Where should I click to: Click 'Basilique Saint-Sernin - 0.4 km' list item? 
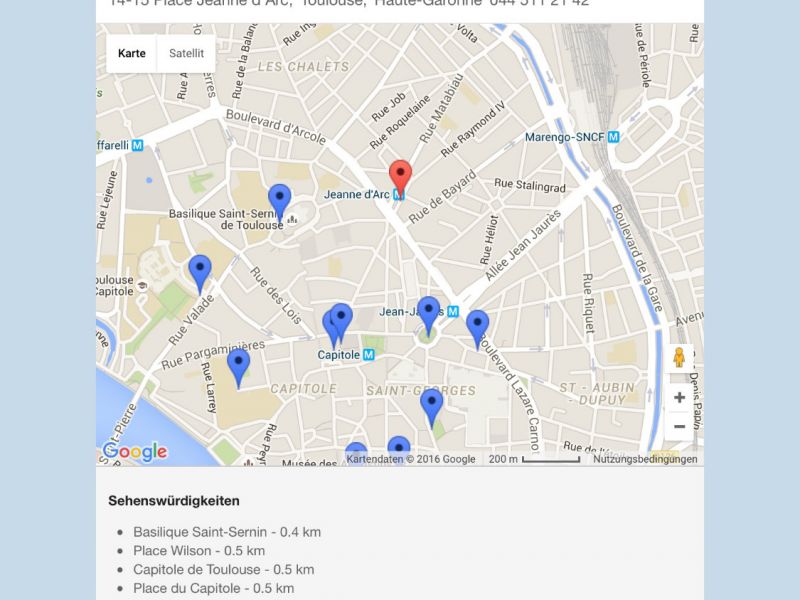click(227, 532)
